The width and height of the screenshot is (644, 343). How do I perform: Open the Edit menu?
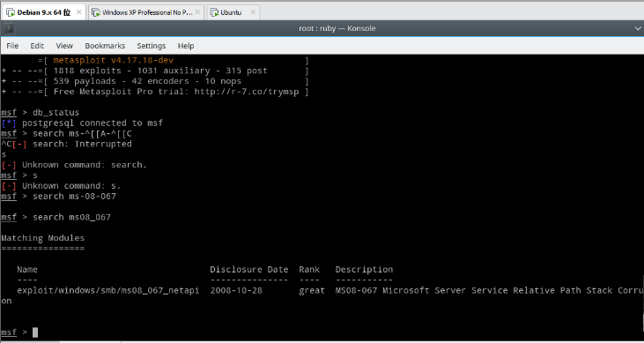[x=37, y=46]
